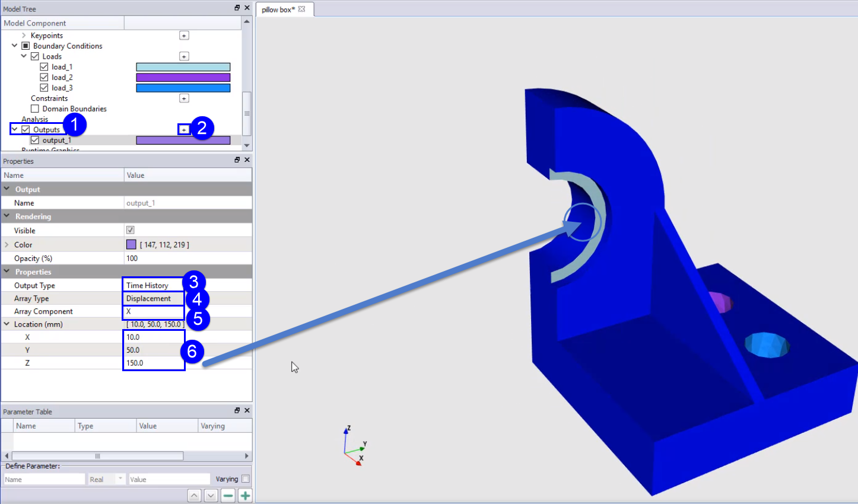The height and width of the screenshot is (504, 858).
Task: Click the plus icon beside Keypoints
Action: click(184, 36)
